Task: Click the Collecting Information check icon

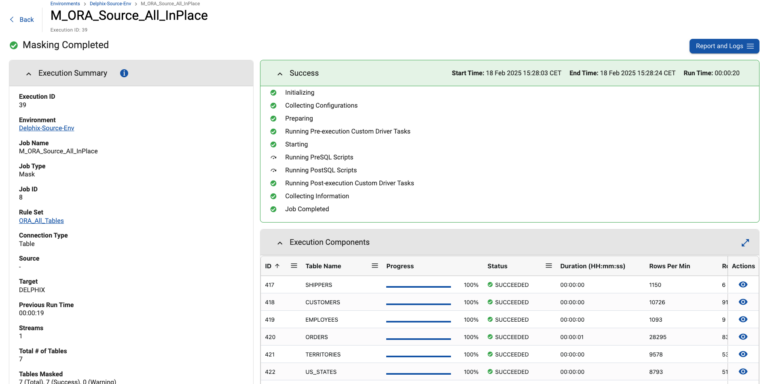Action: (273, 196)
